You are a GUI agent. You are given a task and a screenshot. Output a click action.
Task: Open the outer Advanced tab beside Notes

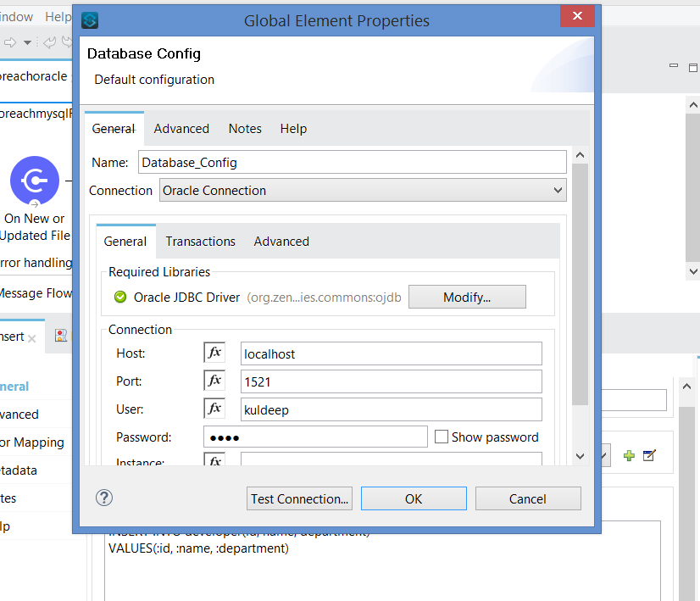[x=181, y=129]
